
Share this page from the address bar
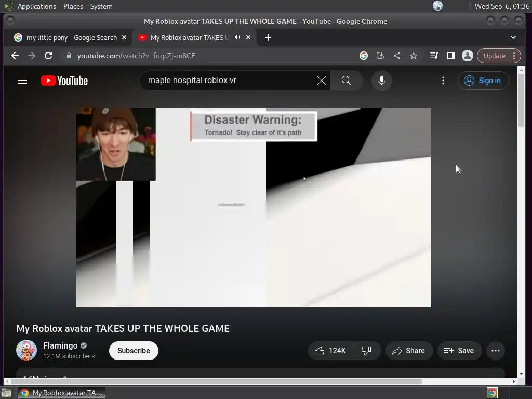coord(396,56)
